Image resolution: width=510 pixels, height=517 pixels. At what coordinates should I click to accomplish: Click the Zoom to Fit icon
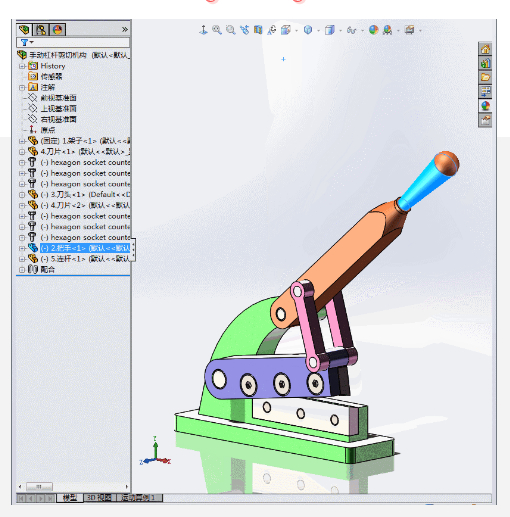coord(217,30)
